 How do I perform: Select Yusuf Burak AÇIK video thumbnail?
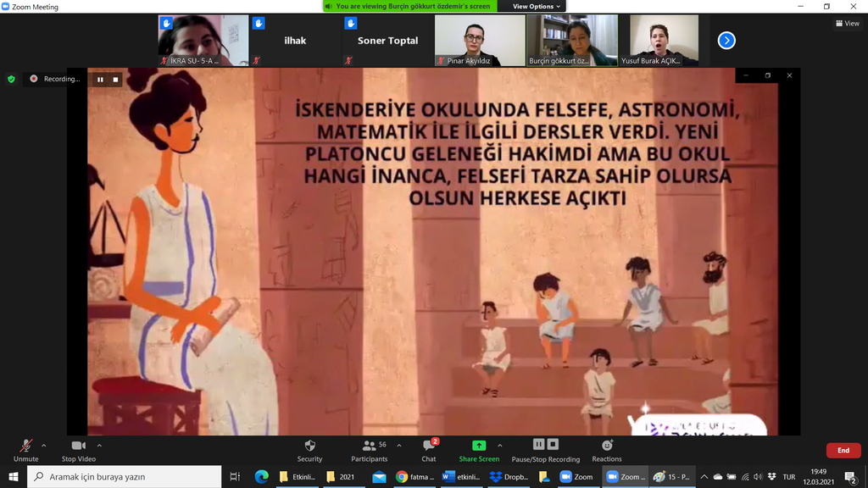pos(665,41)
